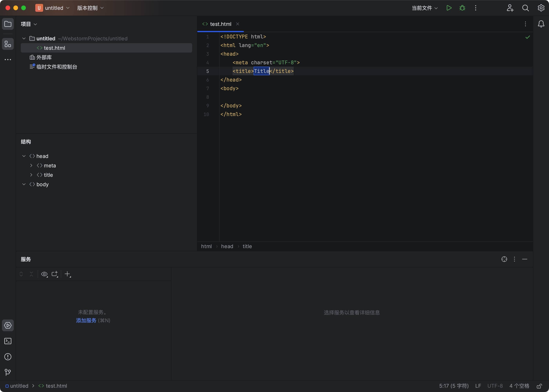
Task: Close the test.html editor tab
Action: point(238,24)
